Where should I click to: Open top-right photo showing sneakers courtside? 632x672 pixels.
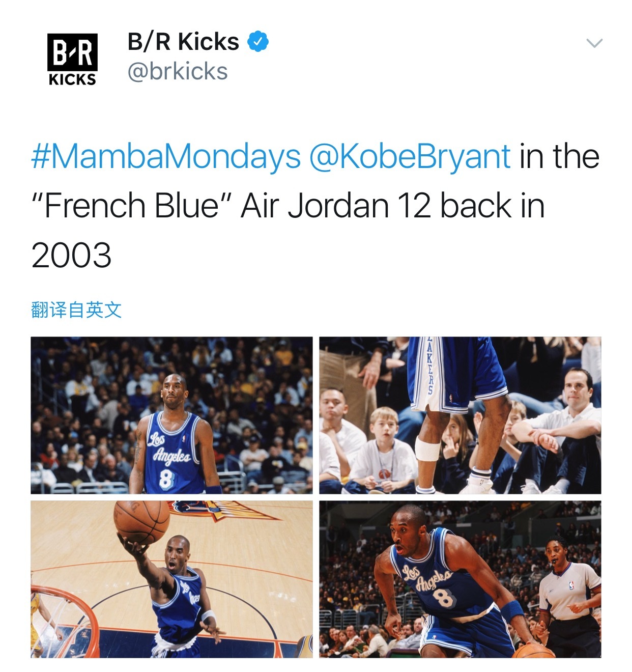tap(460, 415)
